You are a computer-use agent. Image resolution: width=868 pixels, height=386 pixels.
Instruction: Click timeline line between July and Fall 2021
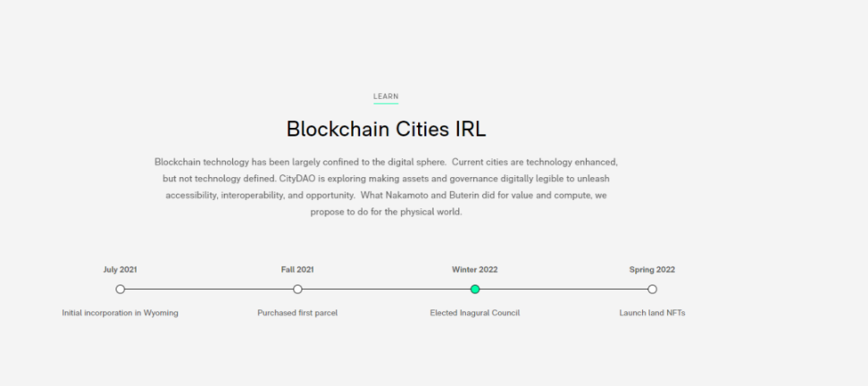point(209,289)
